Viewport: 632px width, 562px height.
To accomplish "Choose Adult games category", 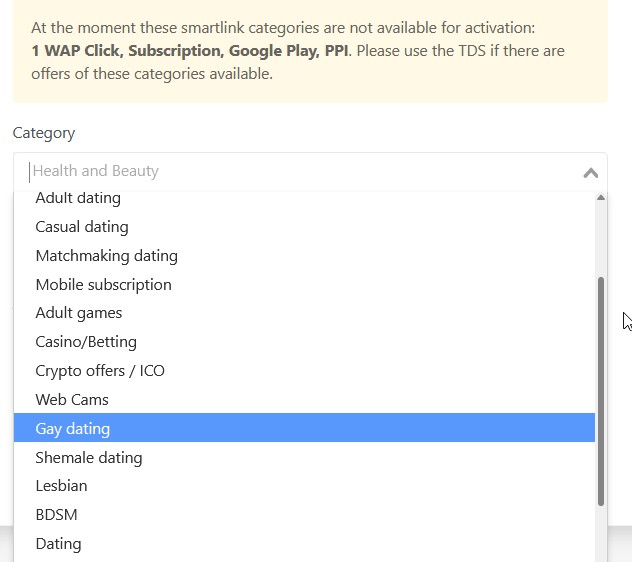I will 79,313.
